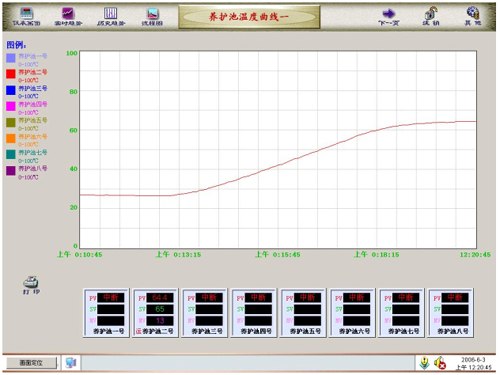Select the blue 养护池三号 legend swatch
Viewport: 500px width, 375px height.
11,90
